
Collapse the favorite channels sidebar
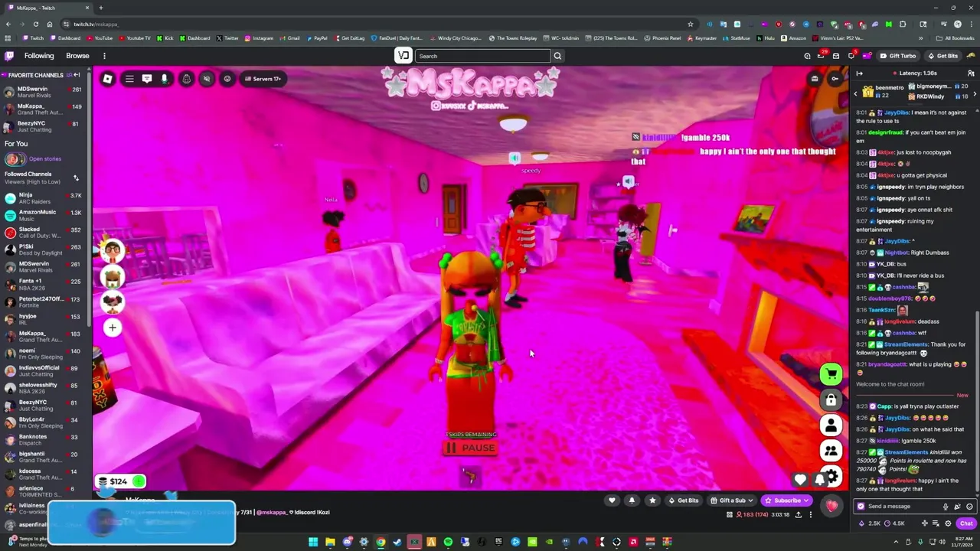77,75
